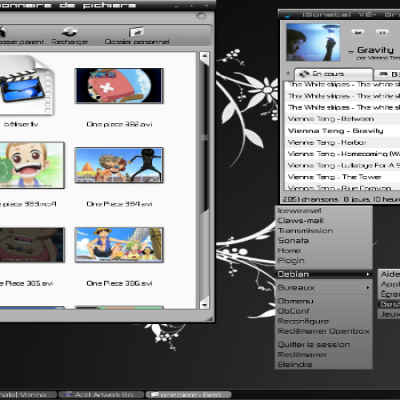Expand the Bureaux submenu arrow
400x400 pixels.
pyautogui.click(x=368, y=288)
